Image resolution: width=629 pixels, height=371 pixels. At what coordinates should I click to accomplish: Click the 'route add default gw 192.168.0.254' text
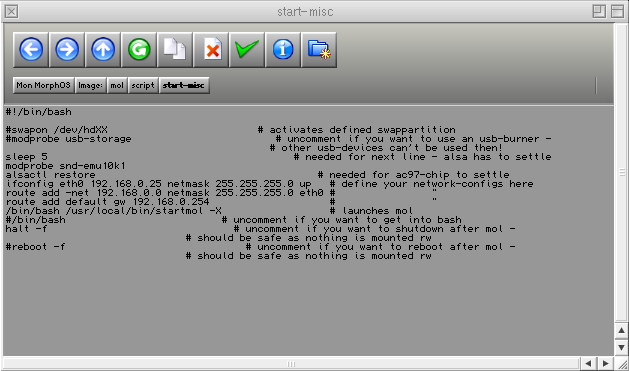(x=108, y=202)
